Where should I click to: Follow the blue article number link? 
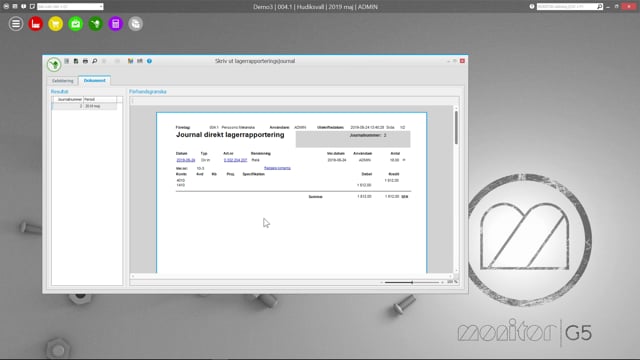click(236, 160)
